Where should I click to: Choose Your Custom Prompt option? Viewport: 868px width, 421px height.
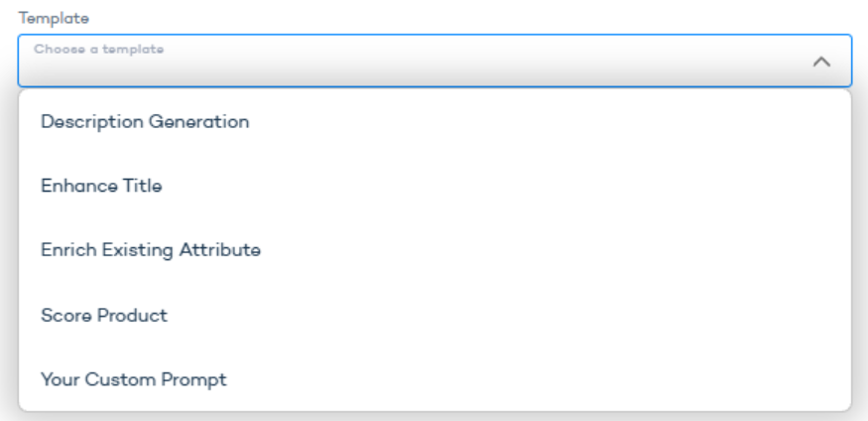133,379
